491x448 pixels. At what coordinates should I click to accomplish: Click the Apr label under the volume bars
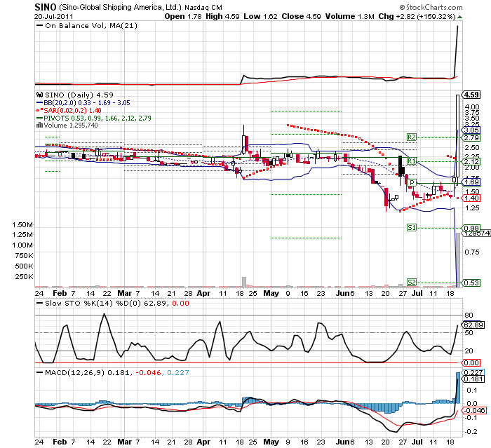click(x=203, y=293)
